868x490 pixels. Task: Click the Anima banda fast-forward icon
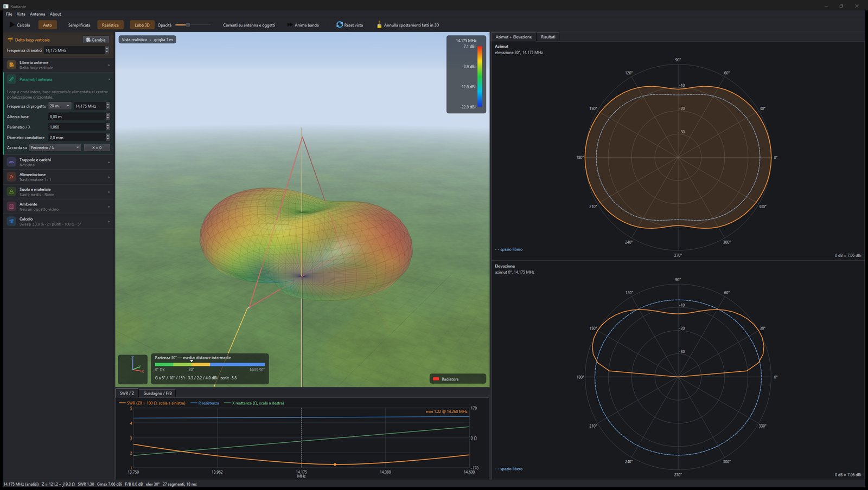(x=290, y=25)
